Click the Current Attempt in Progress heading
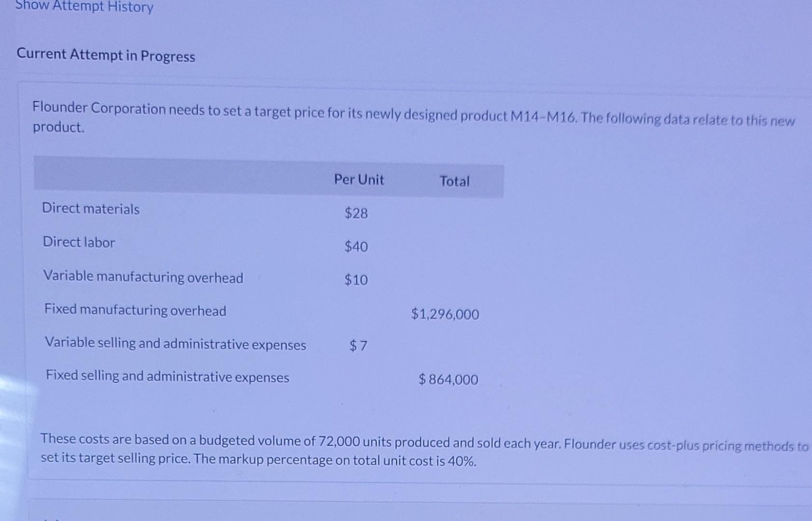This screenshot has height=521, width=812. tap(106, 55)
